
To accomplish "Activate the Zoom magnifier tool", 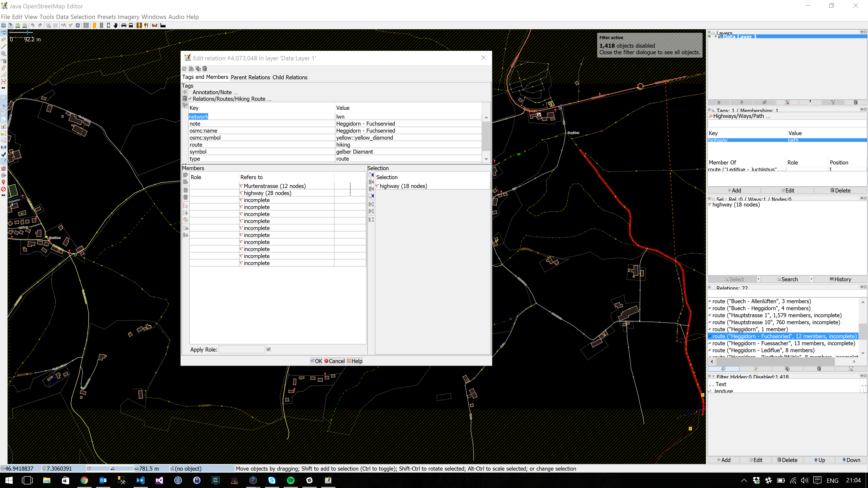I will (x=4, y=54).
